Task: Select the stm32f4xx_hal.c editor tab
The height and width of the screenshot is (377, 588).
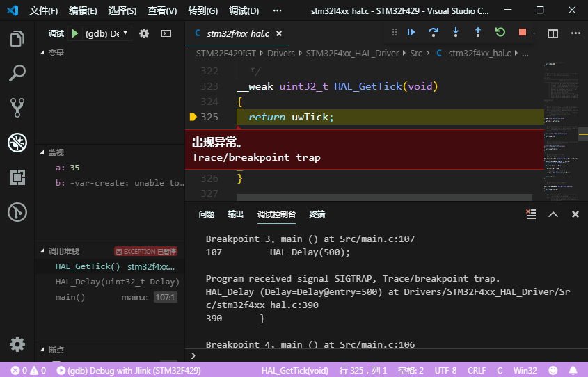Action: 238,33
